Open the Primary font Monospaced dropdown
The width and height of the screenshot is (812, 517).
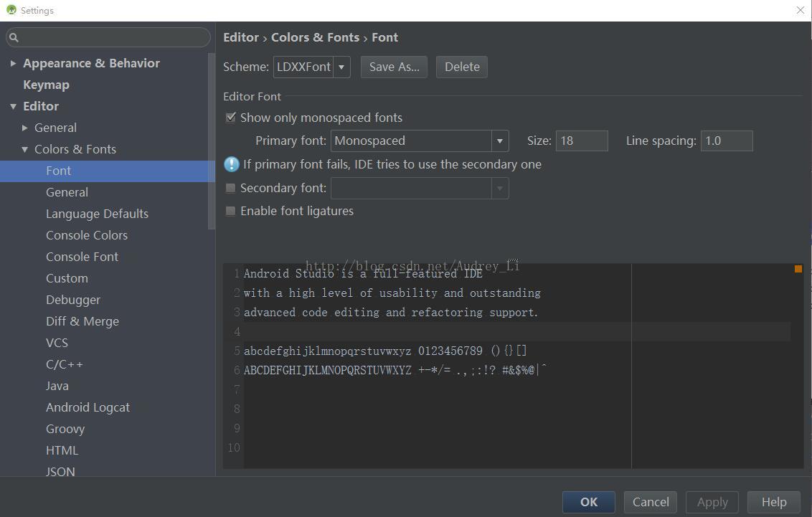pos(500,141)
